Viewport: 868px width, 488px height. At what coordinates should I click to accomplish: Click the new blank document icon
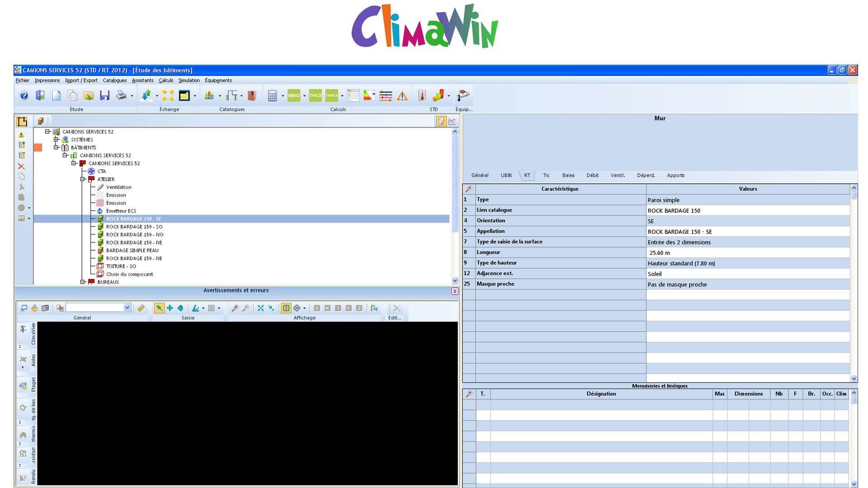point(57,95)
